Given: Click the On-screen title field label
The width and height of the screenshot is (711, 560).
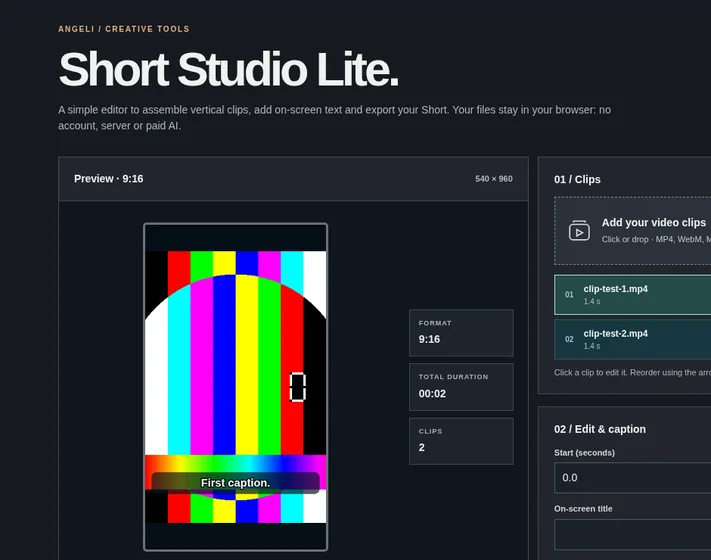Looking at the screenshot, I should pos(583,509).
